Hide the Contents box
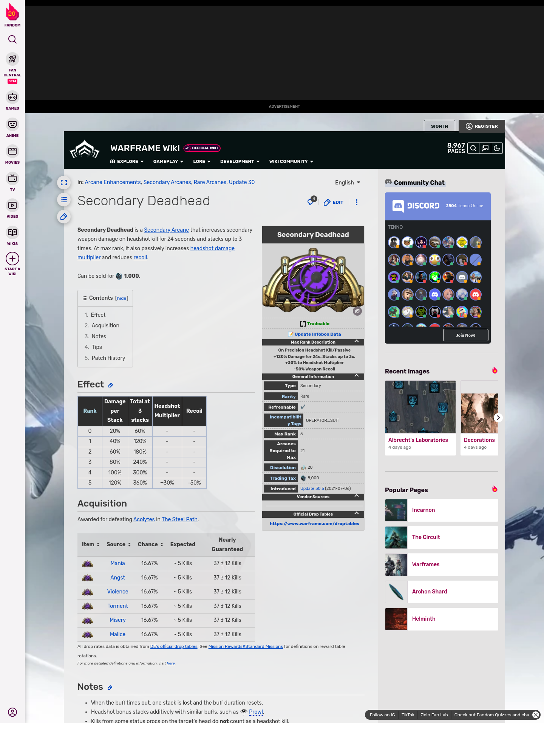544x756 pixels. coord(122,298)
